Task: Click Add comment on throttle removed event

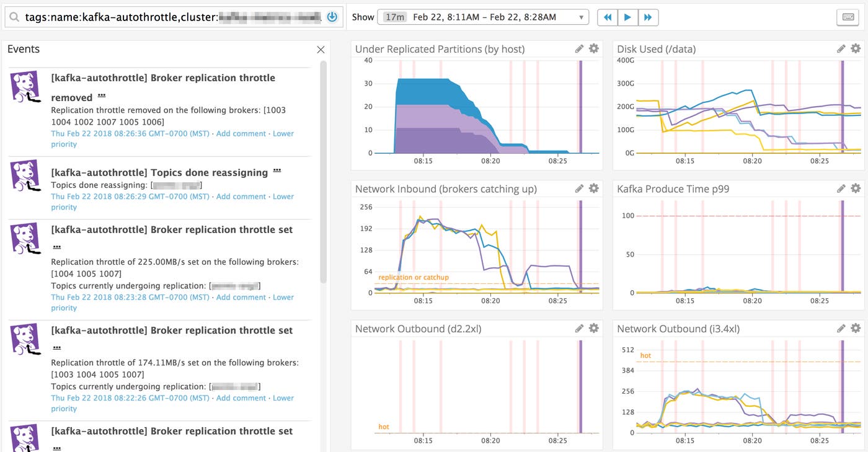Action: coord(241,133)
